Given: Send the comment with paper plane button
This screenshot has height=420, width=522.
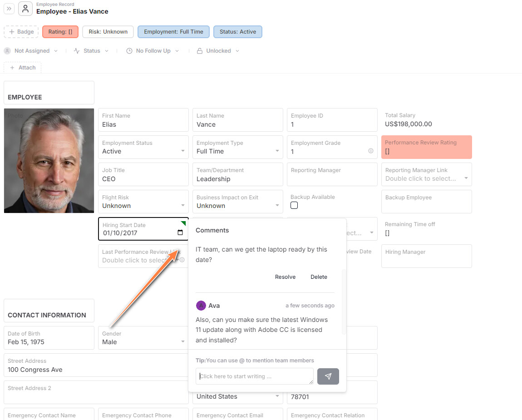Looking at the screenshot, I should [328, 376].
